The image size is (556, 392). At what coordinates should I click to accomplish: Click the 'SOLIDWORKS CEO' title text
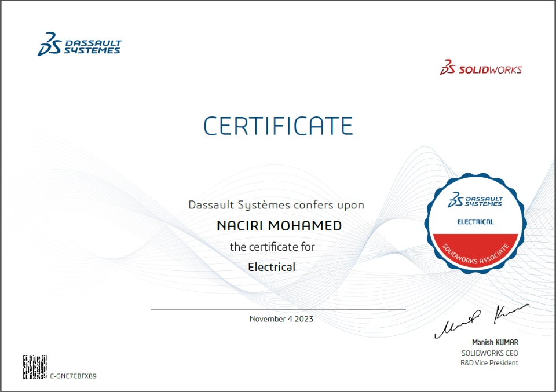point(490,353)
